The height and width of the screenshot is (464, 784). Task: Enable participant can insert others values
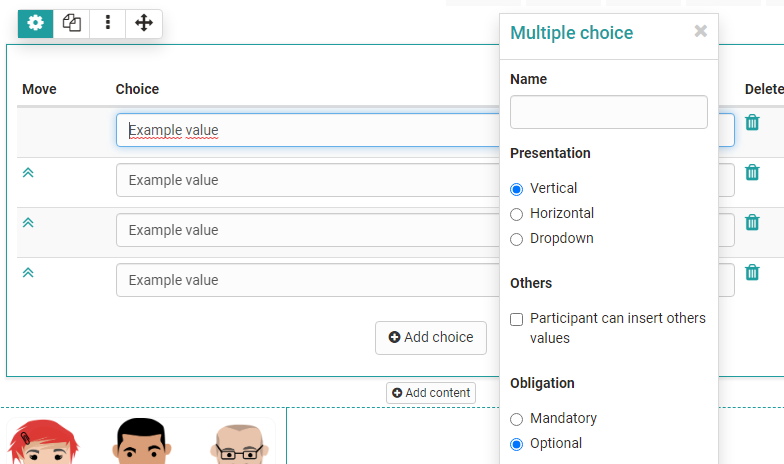click(516, 319)
